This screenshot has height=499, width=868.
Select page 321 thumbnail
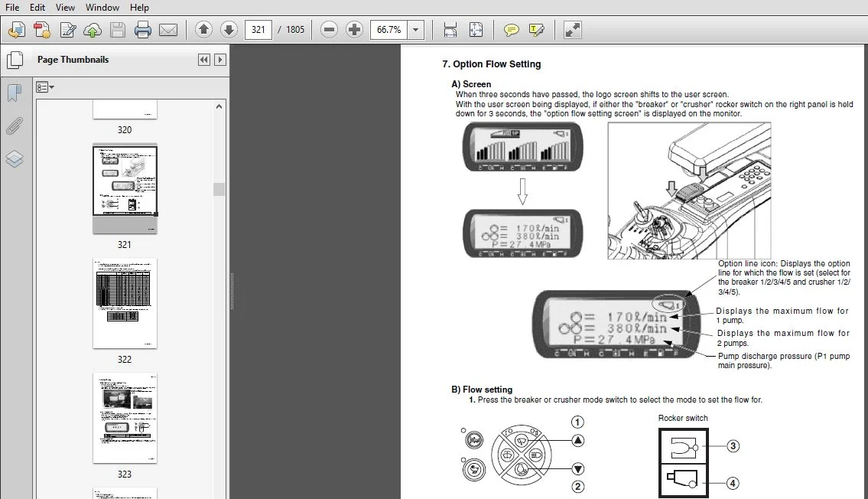(x=125, y=188)
